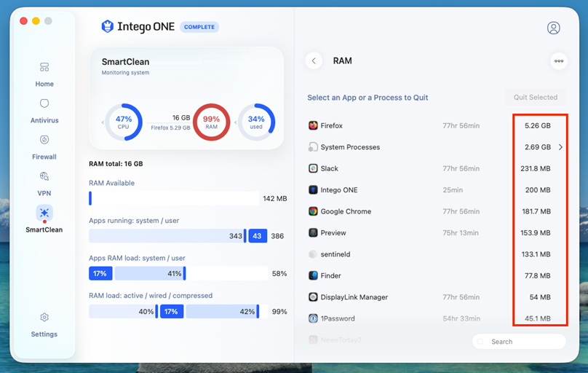Click the 17% system RAM load segment
This screenshot has height=373, width=588.
[100, 274]
